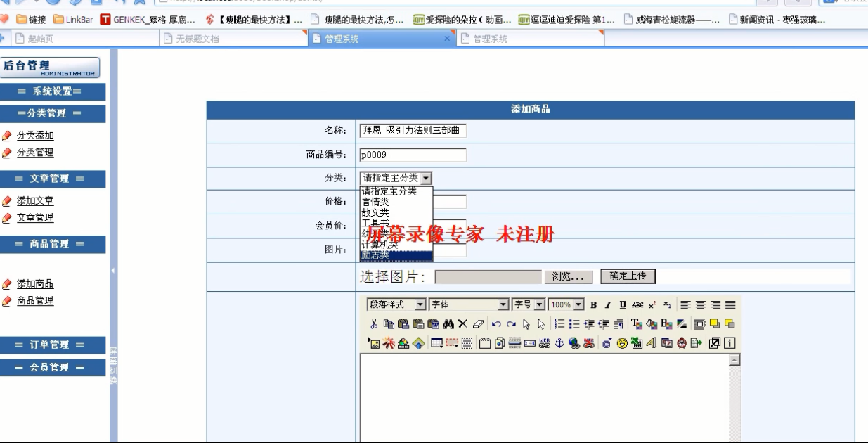Open the 添加文章 sidebar link

(x=35, y=201)
